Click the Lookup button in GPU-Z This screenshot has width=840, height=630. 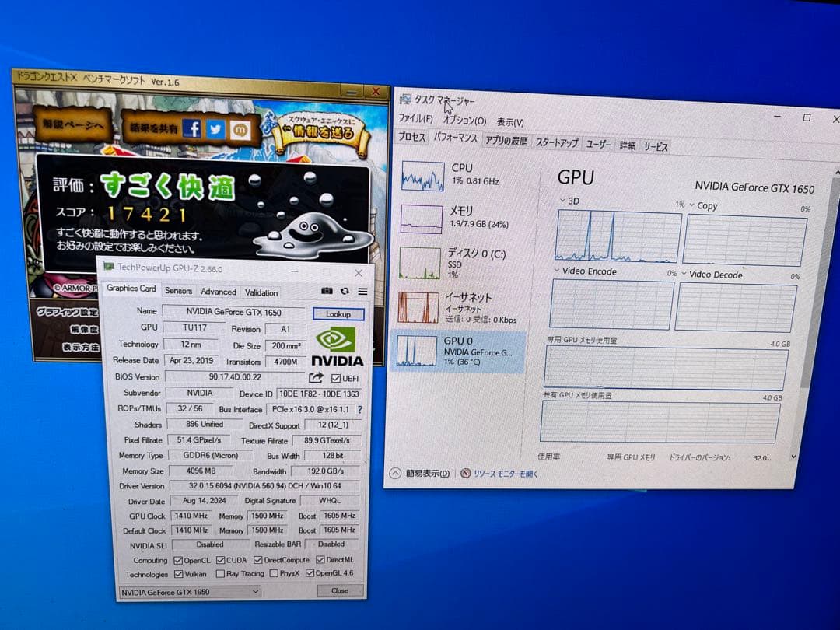[x=339, y=313]
